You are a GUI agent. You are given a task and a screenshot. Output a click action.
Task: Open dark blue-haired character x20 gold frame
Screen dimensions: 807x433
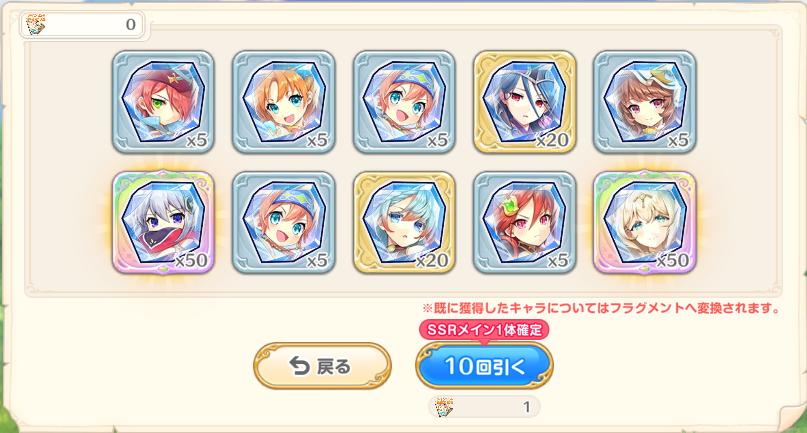point(524,102)
